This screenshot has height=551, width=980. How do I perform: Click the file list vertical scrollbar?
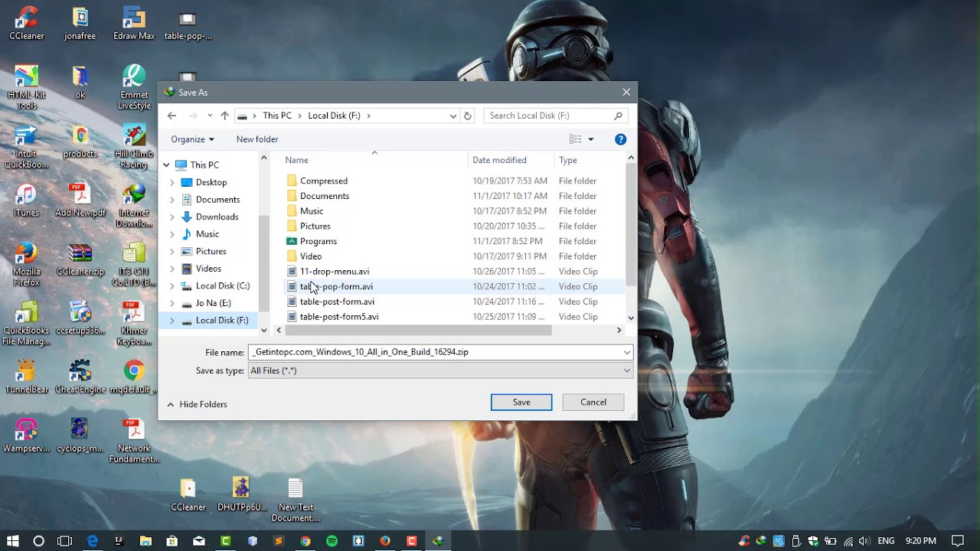[x=631, y=223]
